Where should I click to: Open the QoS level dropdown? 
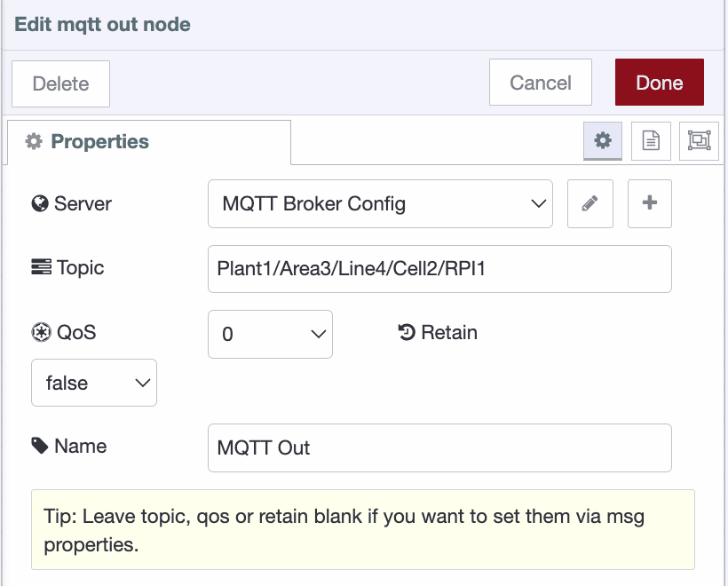(270, 334)
